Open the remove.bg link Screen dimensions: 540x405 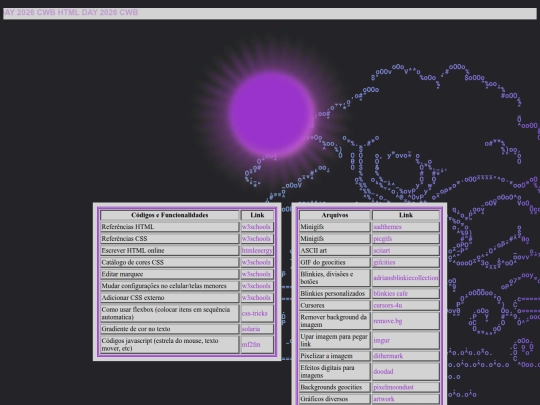(388, 321)
